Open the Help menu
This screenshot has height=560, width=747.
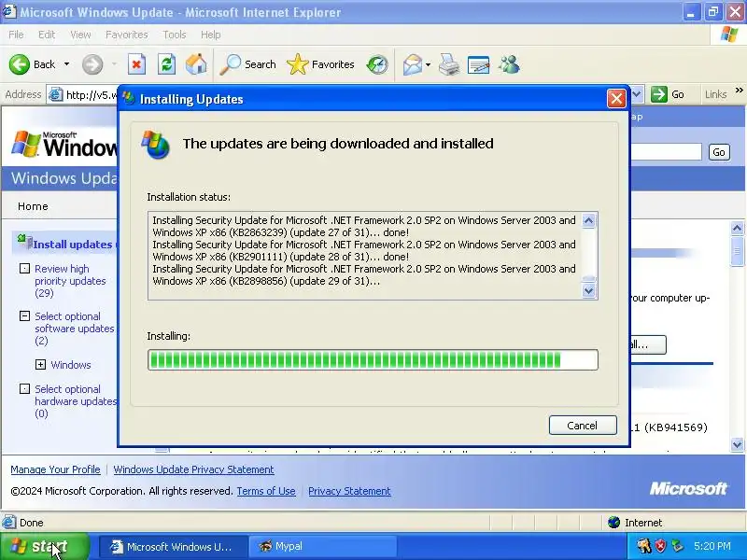211,35
